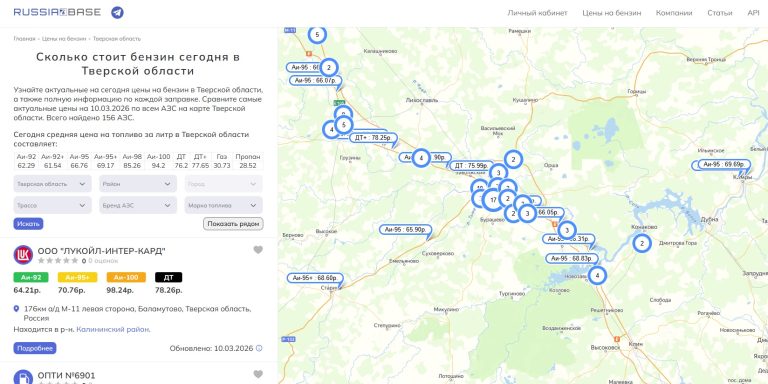Screen dimensions: 768x384
Task: Click Подробнее for ЛУКОЙЛ-ИНТЕР-КАРД
Action: click(x=35, y=348)
